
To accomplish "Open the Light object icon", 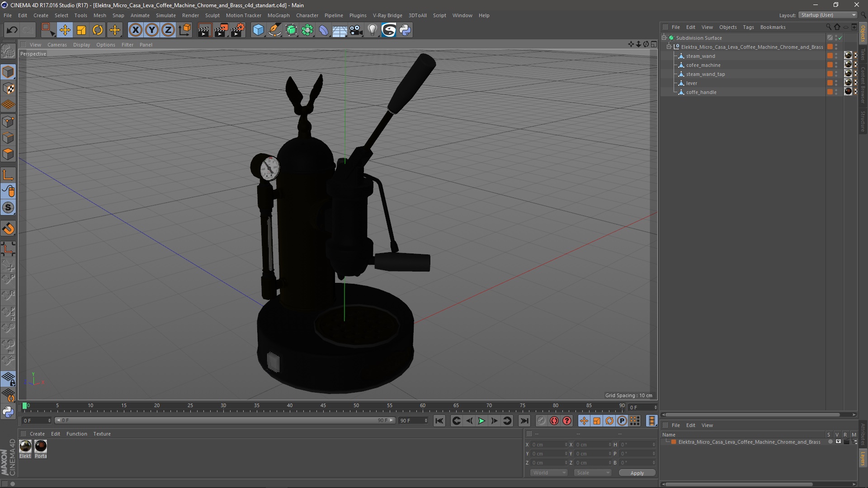I will [372, 30].
